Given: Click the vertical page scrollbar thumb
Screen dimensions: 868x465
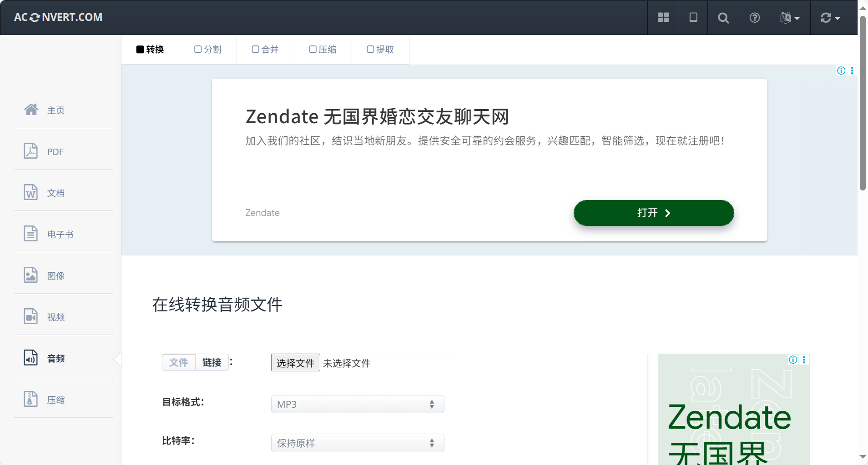Looking at the screenshot, I should coord(863,103).
